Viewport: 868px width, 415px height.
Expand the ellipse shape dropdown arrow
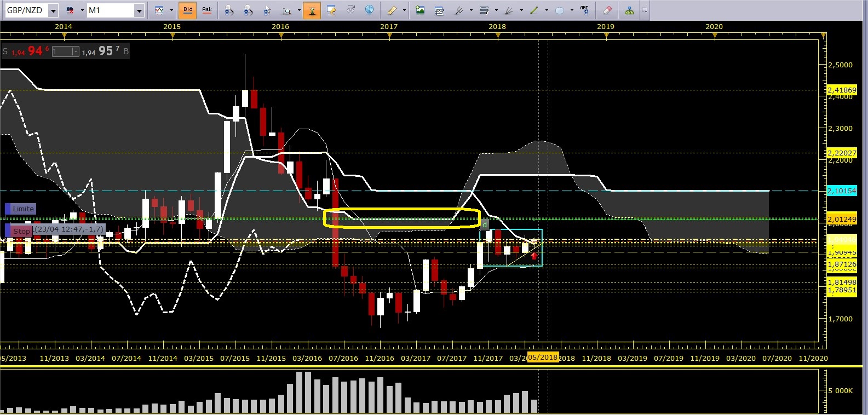(572, 10)
